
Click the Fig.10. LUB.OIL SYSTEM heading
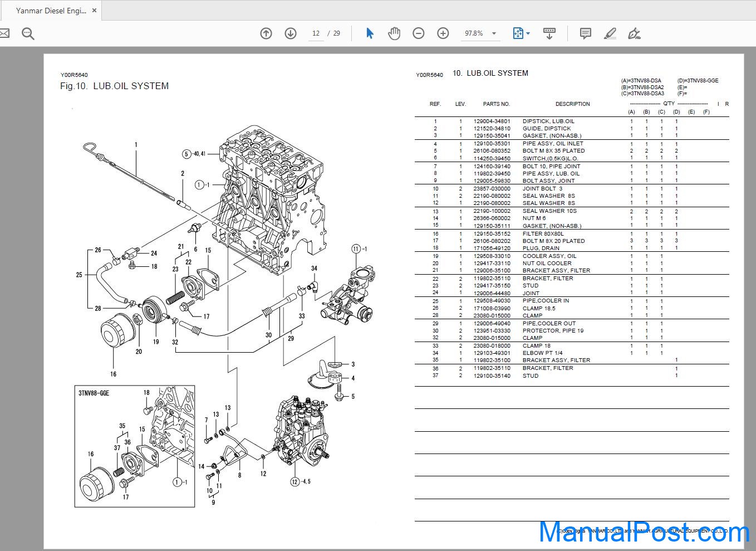click(x=114, y=86)
